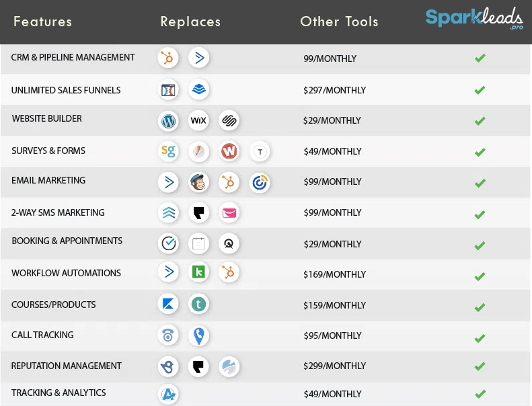Image resolution: width=532 pixels, height=406 pixels.
Task: Click the HubSpot icon in CRM row
Action: coord(168,58)
